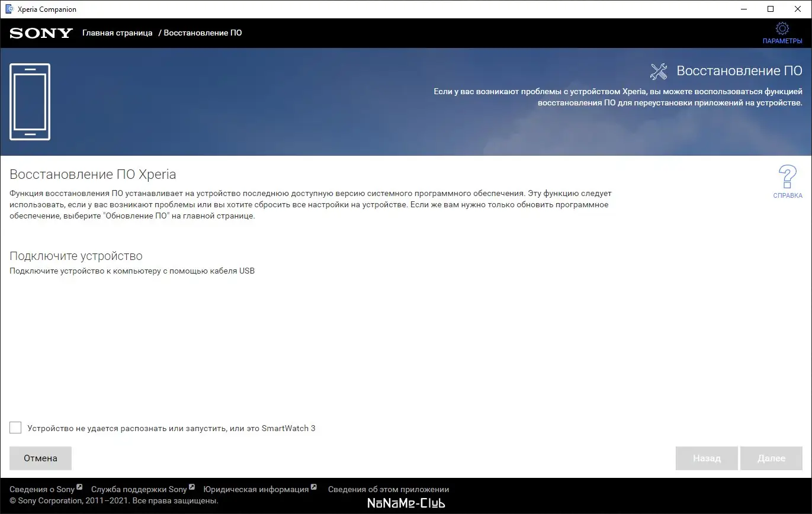This screenshot has height=514, width=812.
Task: Click the Подключите устройство heading
Action: 76,256
